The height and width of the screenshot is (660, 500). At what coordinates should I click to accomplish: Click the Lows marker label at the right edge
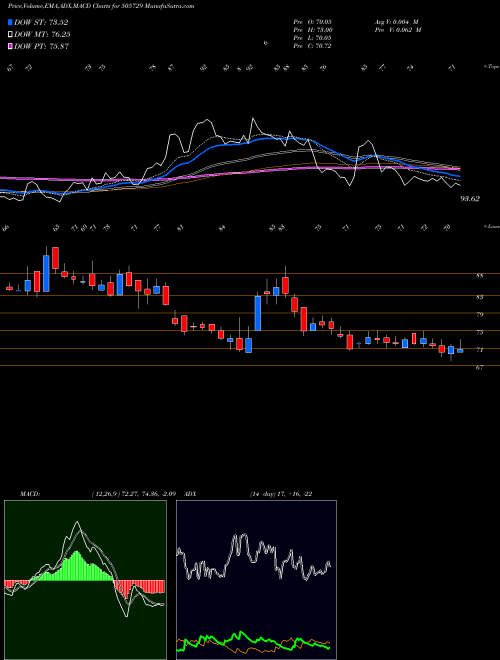pos(492,226)
